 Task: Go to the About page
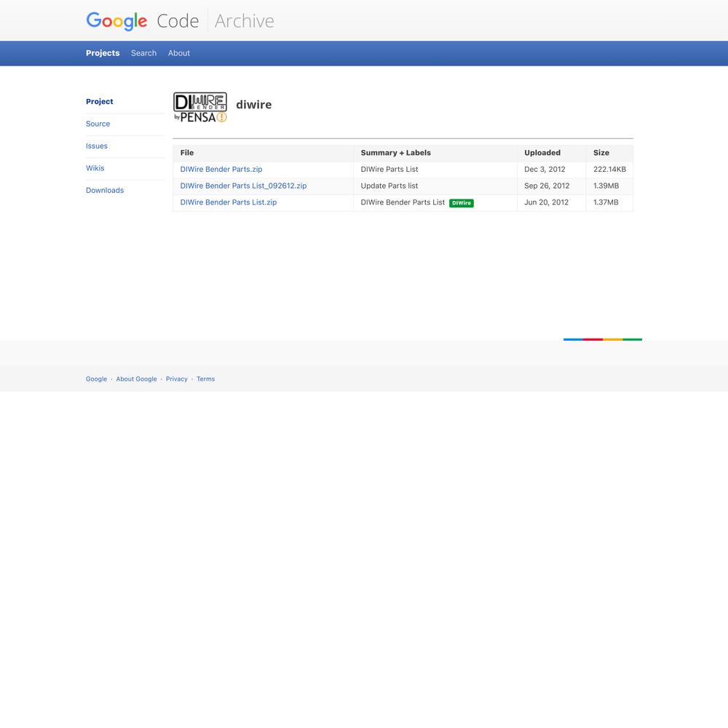click(179, 53)
